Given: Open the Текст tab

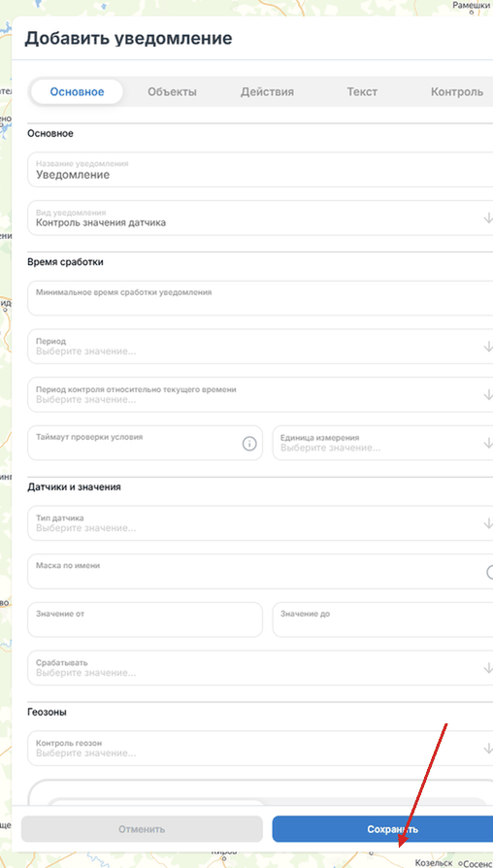Looking at the screenshot, I should pos(362,92).
